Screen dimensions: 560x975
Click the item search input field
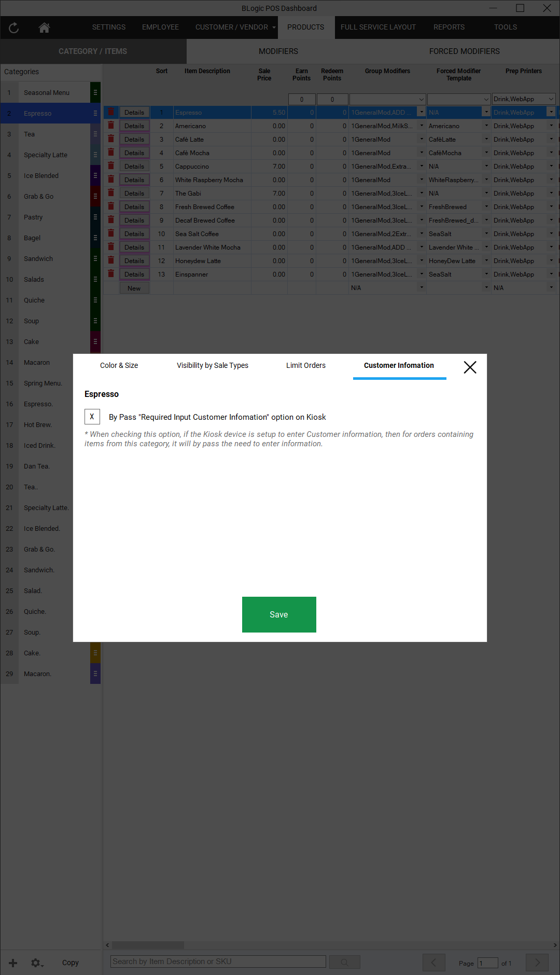[218, 962]
